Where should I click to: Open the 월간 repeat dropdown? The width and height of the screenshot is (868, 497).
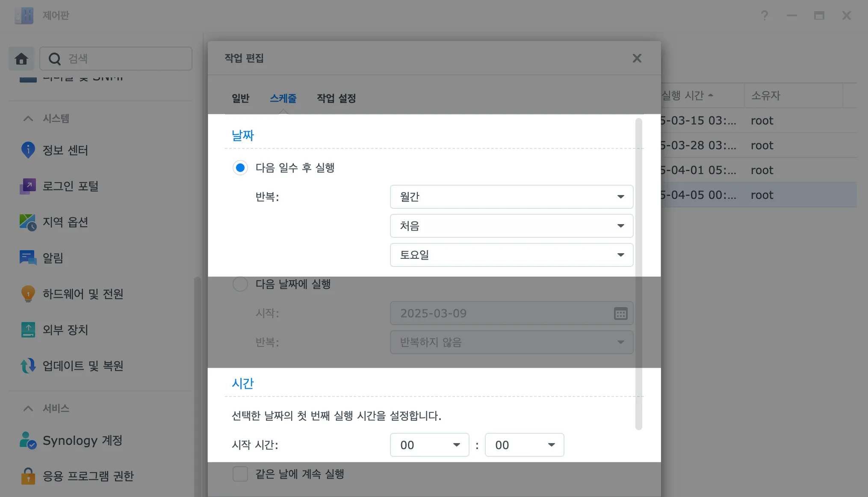511,197
